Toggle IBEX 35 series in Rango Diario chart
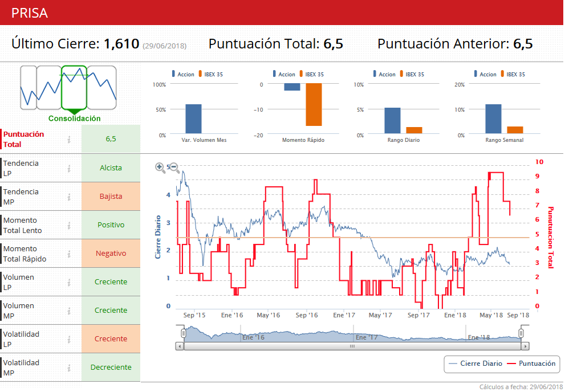The width and height of the screenshot is (565, 392). [412, 74]
